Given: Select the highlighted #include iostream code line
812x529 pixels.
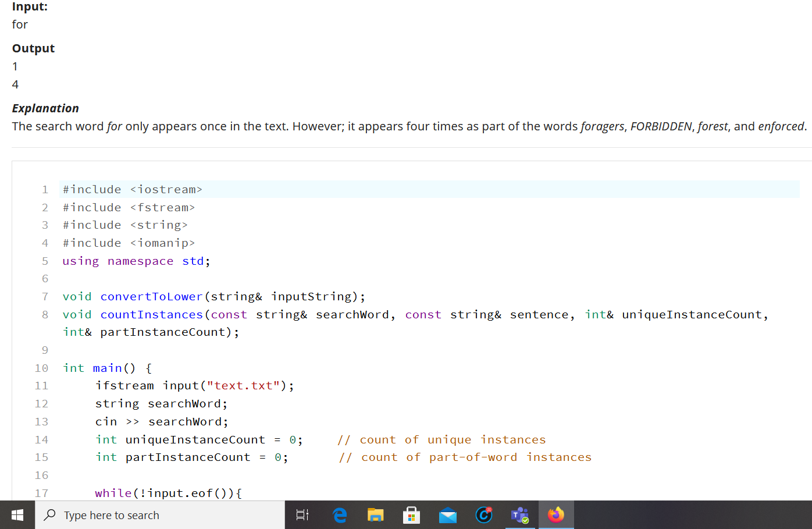Looking at the screenshot, I should pyautogui.click(x=132, y=189).
